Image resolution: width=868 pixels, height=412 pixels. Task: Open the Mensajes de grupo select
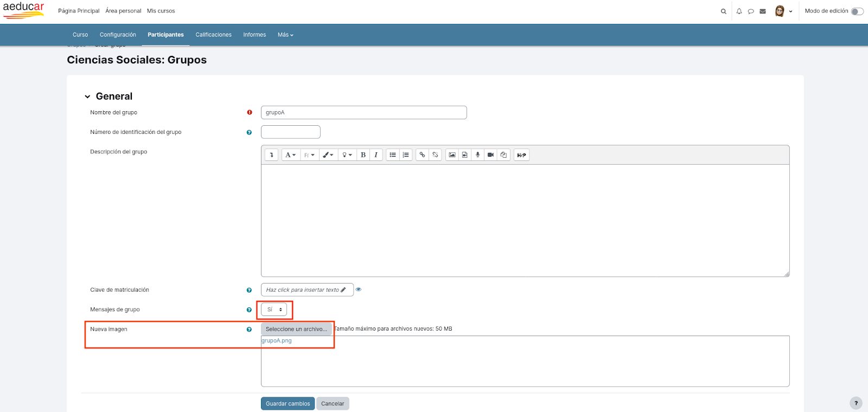(274, 310)
